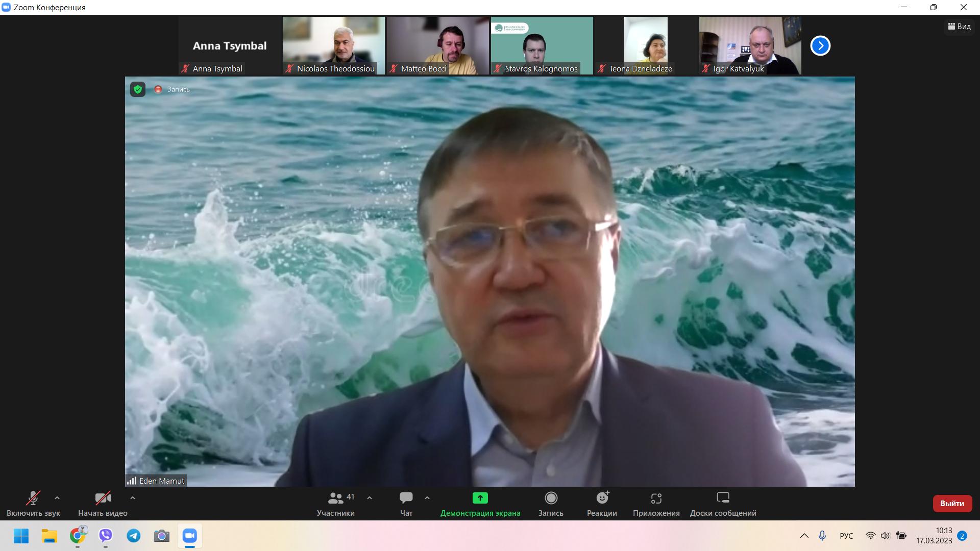Open the Reactions smiley icon

click(602, 498)
